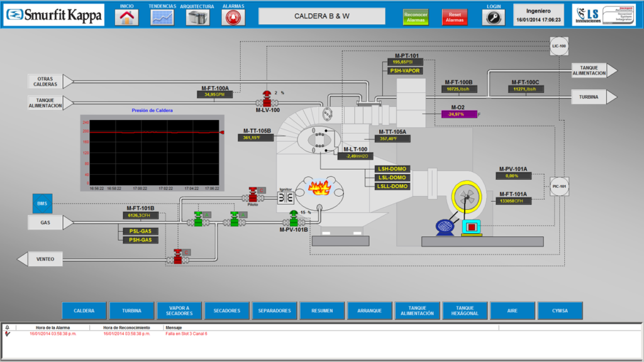Click the blue motor icon below the fan
The height and width of the screenshot is (362, 644).
coord(446,226)
